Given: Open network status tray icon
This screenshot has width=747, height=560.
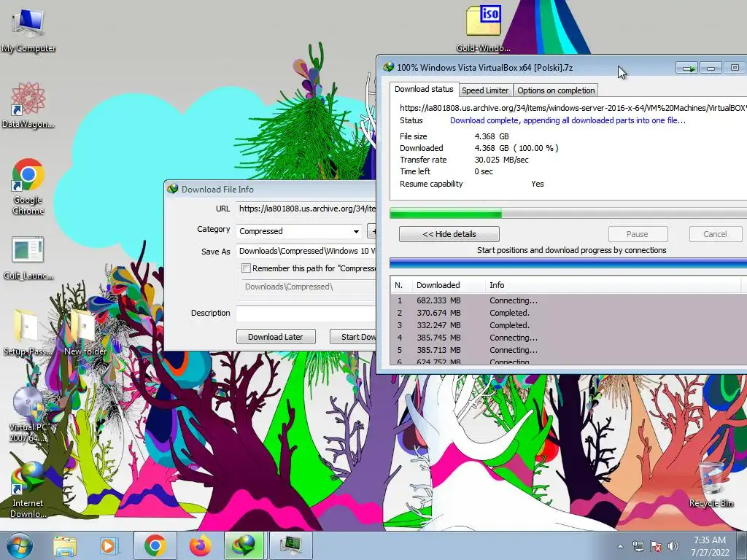Looking at the screenshot, I should tap(638, 546).
